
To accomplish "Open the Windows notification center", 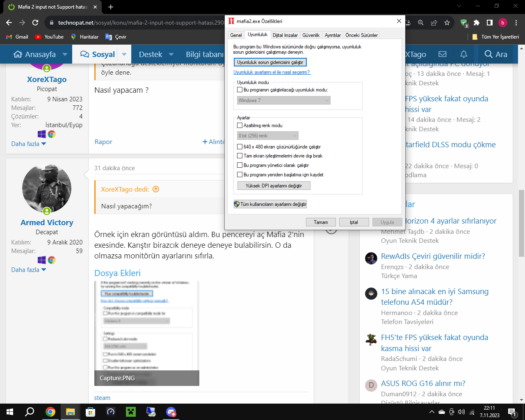I will (x=511, y=412).
